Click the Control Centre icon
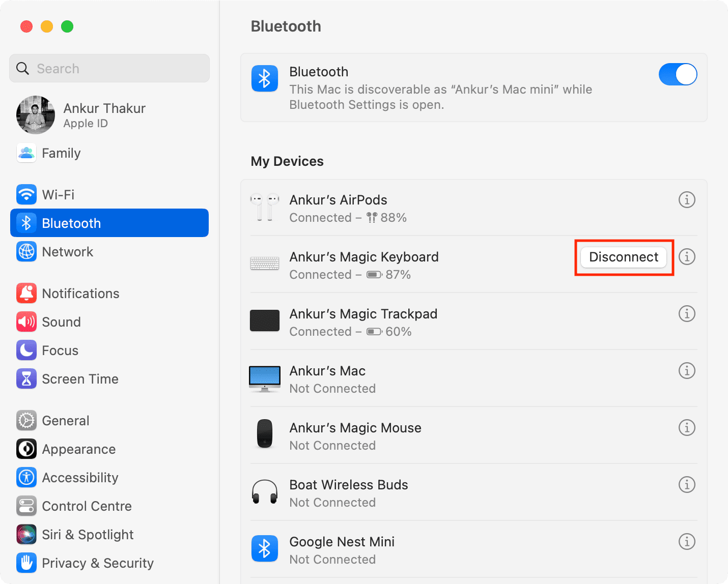728x584 pixels. 26,506
